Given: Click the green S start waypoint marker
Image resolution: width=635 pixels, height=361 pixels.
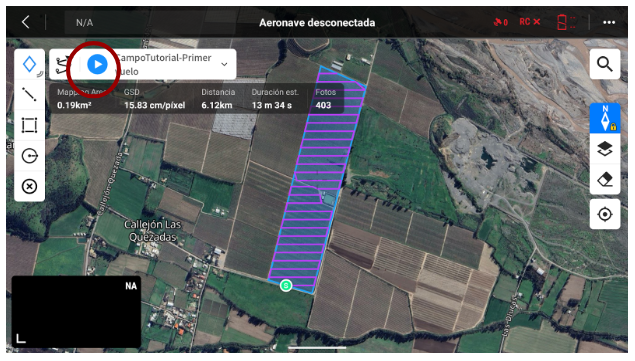Looking at the screenshot, I should (x=286, y=285).
